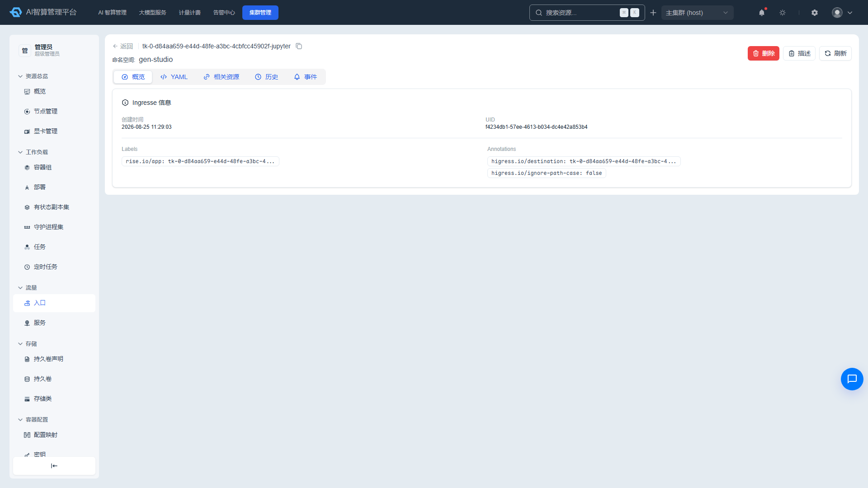Open the user avatar menu
Screen dimensions: 868x488
coord(842,13)
